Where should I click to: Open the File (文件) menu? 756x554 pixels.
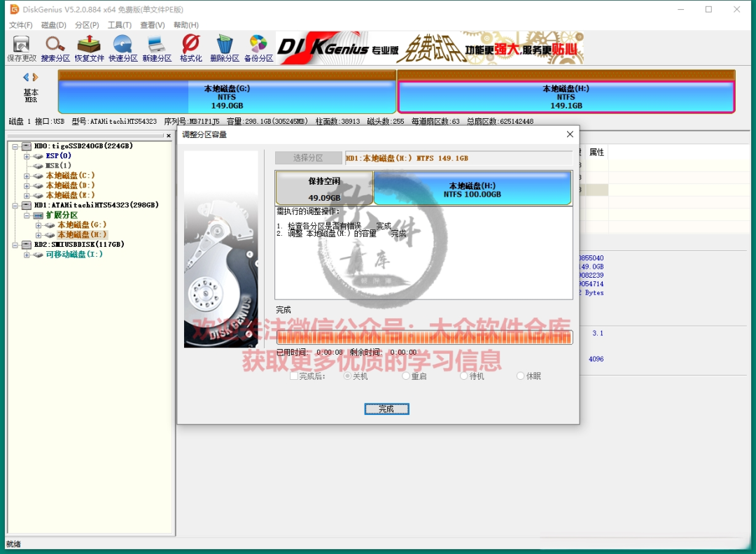pos(21,25)
